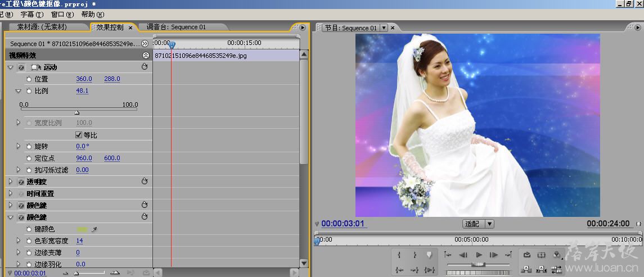Toggle animation stopwatch for 定位点
Viewport: 644px width, 277px height.
(29, 158)
